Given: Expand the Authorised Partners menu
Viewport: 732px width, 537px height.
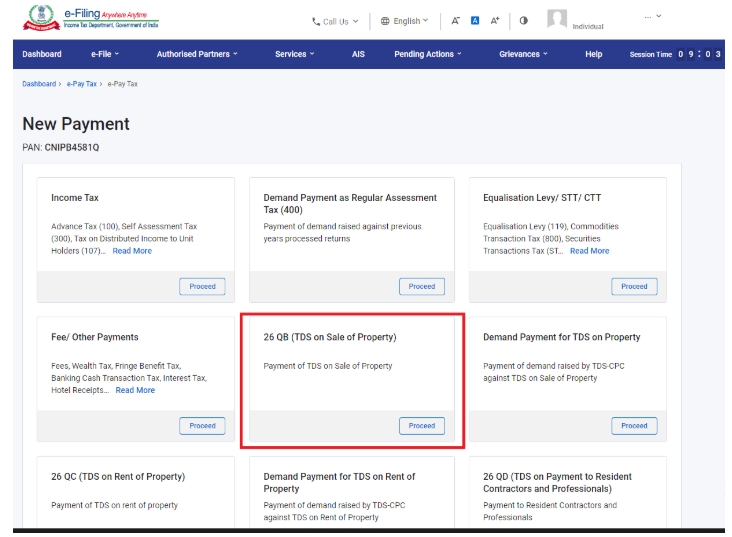Looking at the screenshot, I should pos(197,54).
